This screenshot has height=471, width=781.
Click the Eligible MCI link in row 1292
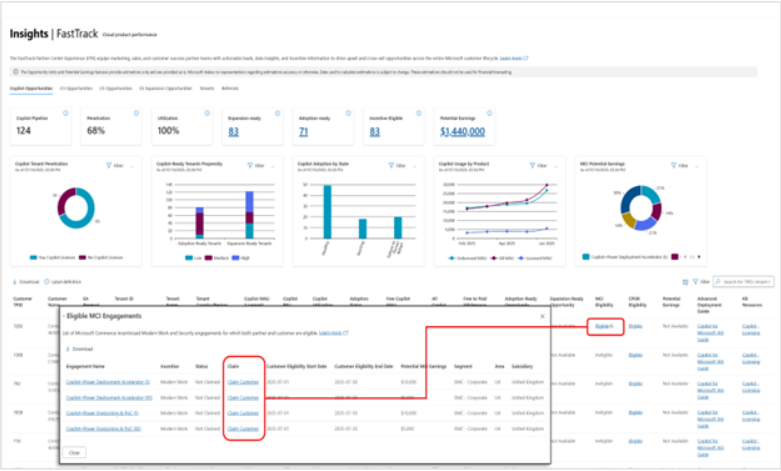pyautogui.click(x=604, y=327)
